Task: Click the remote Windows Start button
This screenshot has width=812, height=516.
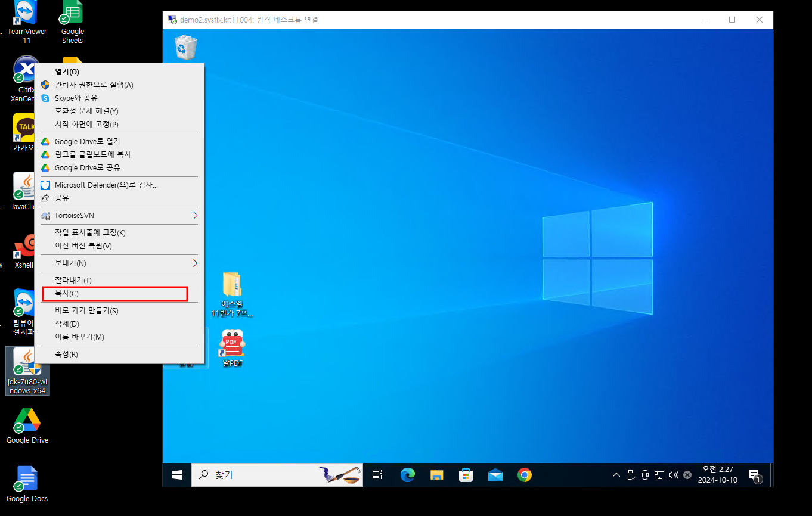Action: [x=177, y=475]
